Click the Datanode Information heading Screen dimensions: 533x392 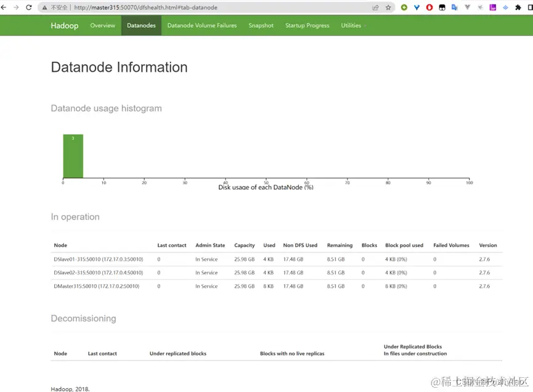[x=119, y=67]
